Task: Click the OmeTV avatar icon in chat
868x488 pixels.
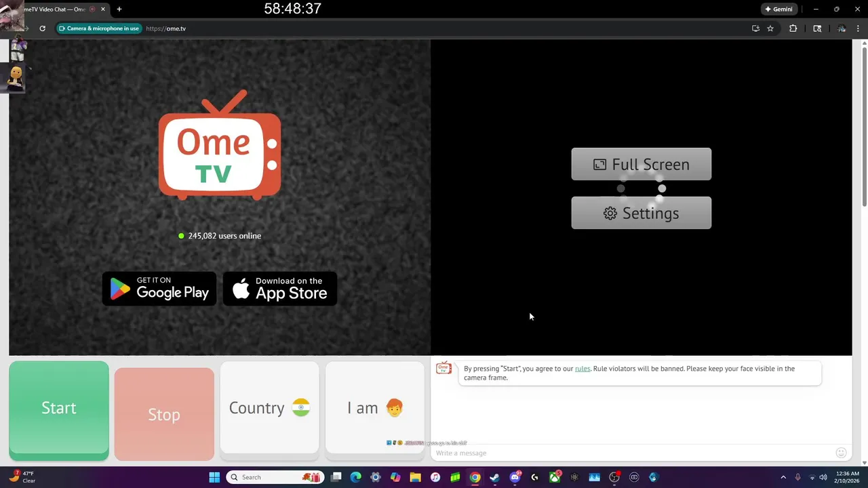Action: coord(444,368)
